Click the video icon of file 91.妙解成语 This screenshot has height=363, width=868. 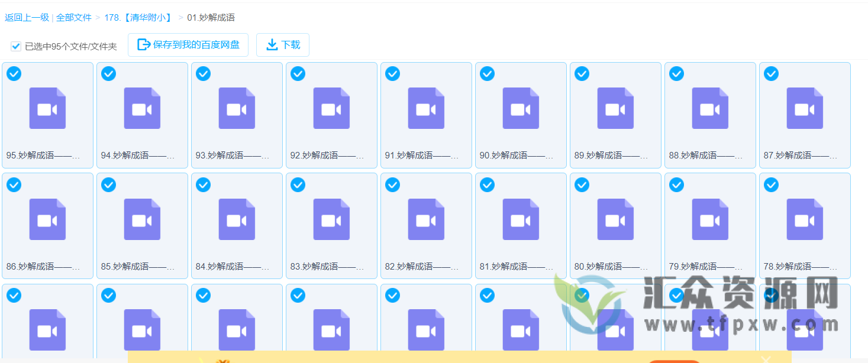[426, 108]
